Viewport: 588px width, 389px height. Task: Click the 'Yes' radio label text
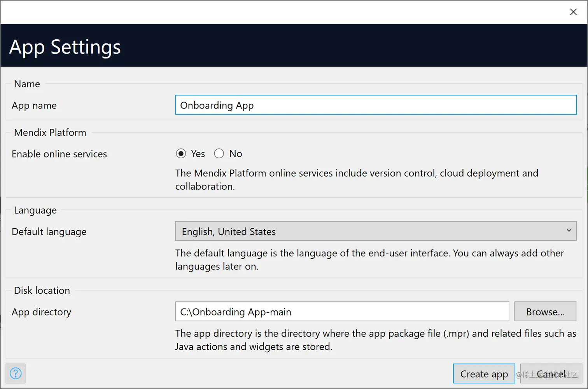pos(198,154)
